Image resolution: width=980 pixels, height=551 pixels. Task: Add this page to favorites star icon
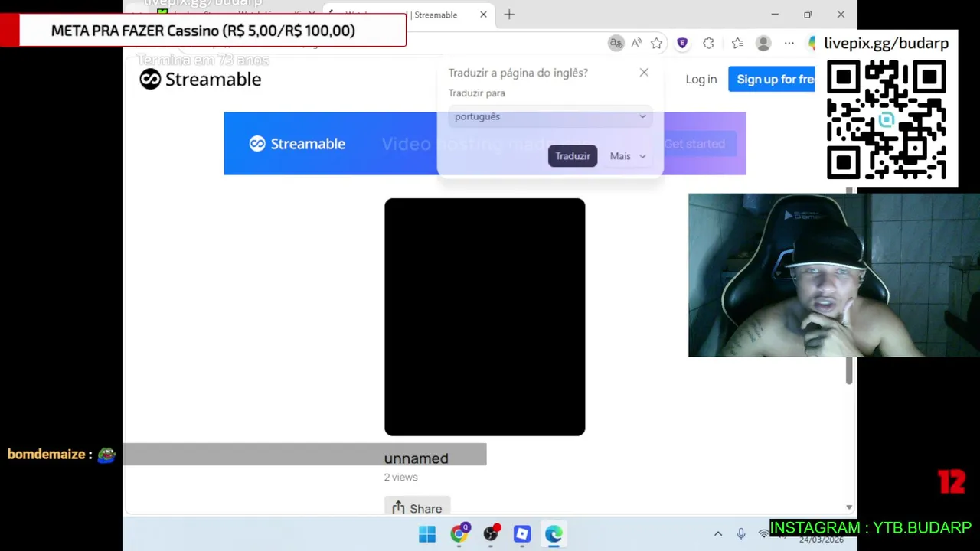[x=656, y=44]
